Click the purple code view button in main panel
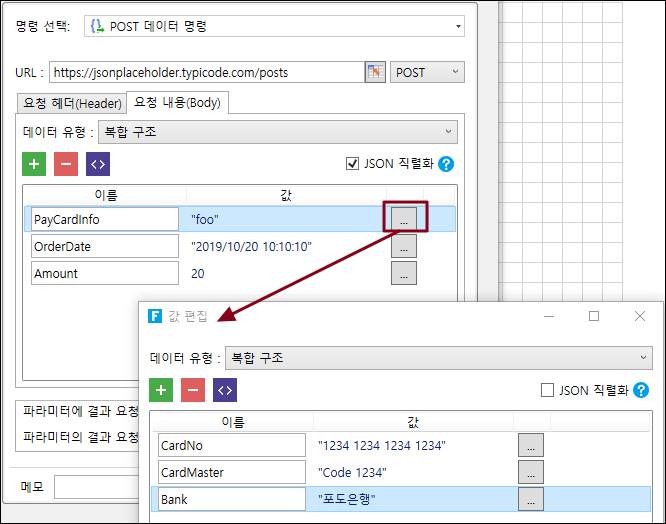The image size is (666, 524). [x=98, y=164]
